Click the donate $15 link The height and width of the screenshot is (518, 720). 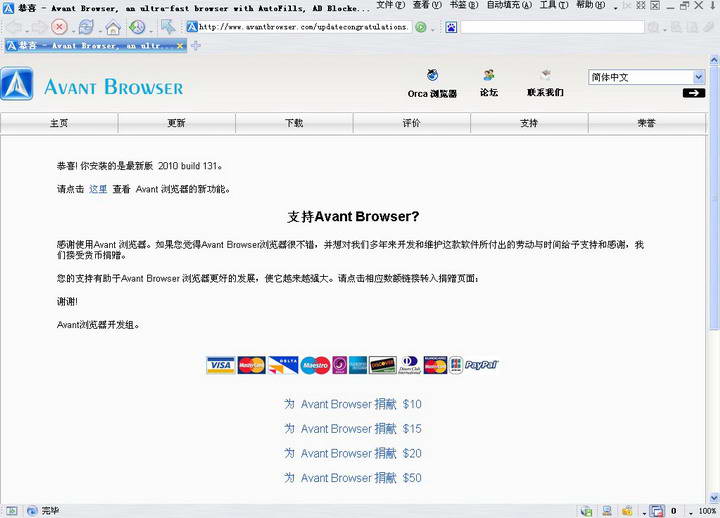(x=353, y=429)
